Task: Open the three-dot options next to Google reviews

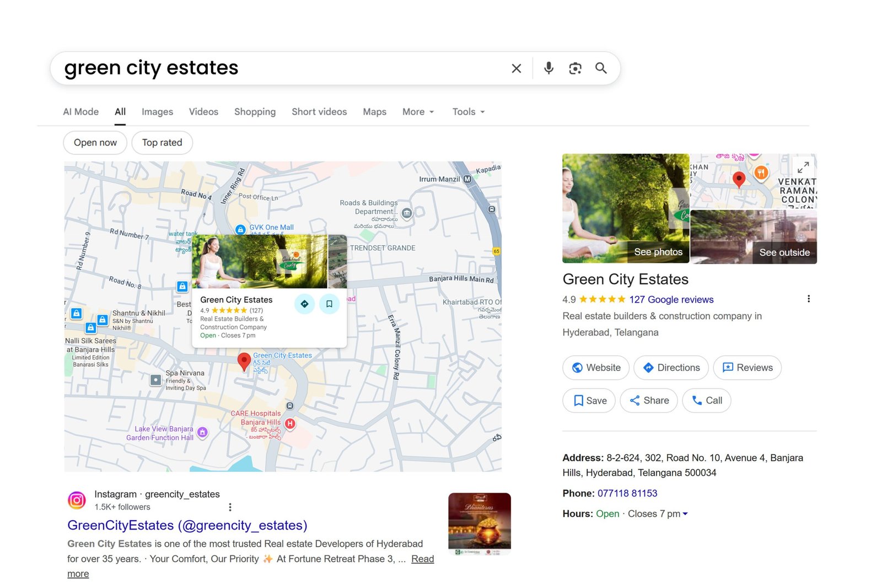Action: tap(809, 299)
